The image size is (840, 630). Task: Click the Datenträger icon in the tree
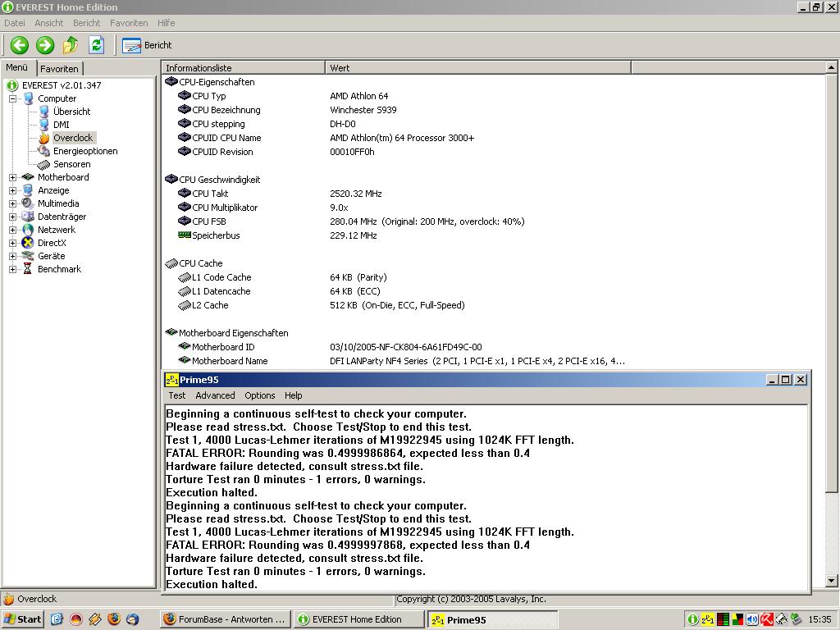click(x=28, y=217)
